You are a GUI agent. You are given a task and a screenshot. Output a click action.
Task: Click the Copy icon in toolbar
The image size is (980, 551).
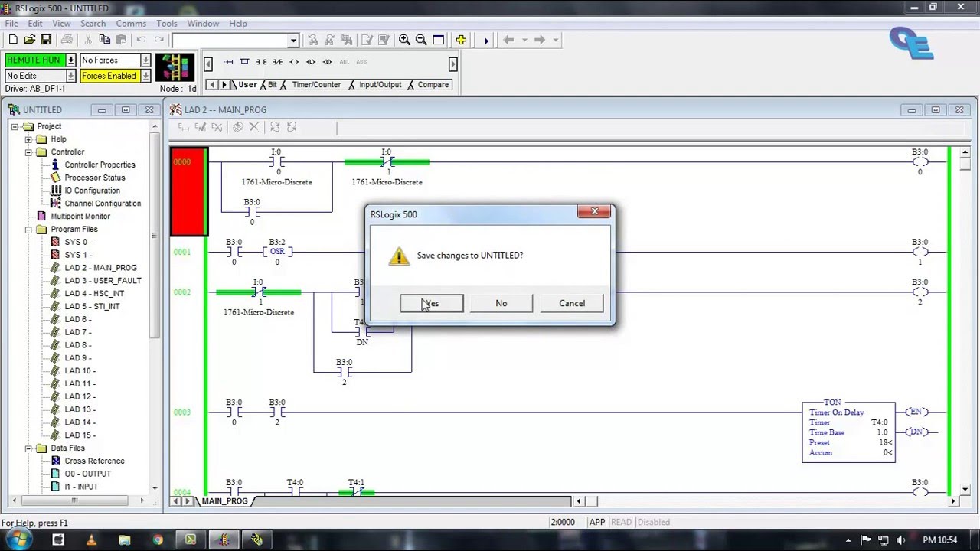pos(104,40)
